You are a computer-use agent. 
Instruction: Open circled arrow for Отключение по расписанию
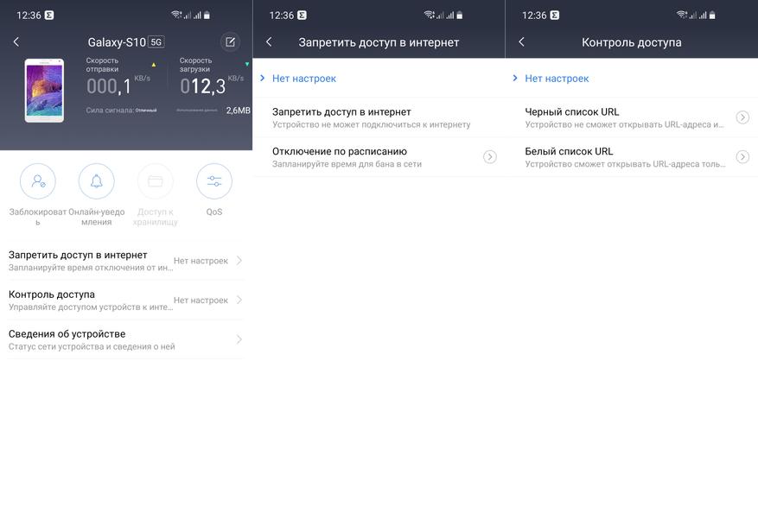[490, 156]
